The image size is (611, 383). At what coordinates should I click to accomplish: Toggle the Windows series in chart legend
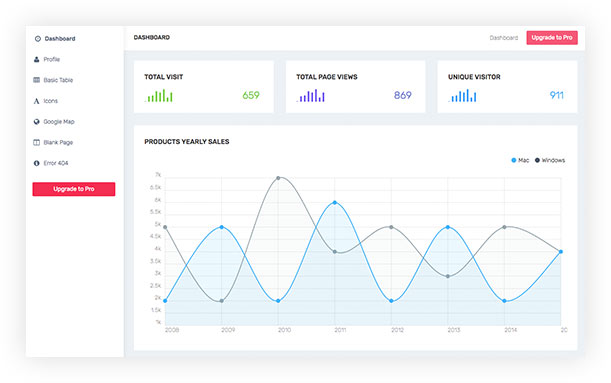point(549,160)
